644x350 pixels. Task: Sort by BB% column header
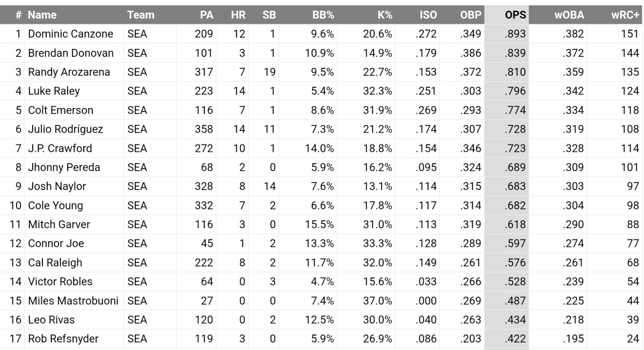[x=324, y=15]
